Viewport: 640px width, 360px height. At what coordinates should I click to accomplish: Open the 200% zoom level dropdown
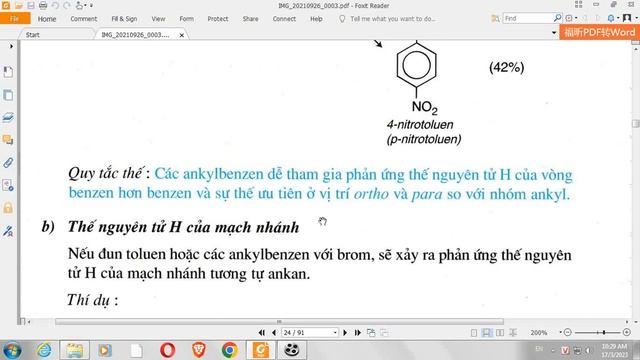(561, 333)
